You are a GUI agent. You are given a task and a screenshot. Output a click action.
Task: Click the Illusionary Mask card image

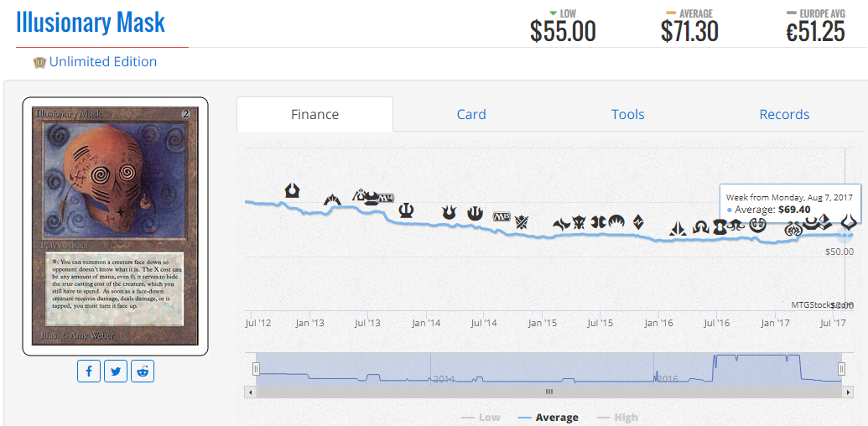(x=115, y=226)
